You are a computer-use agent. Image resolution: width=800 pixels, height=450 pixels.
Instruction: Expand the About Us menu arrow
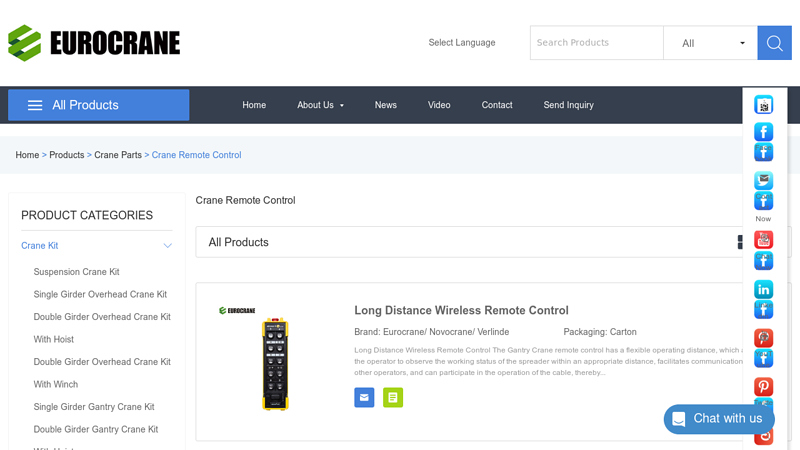[x=342, y=106]
